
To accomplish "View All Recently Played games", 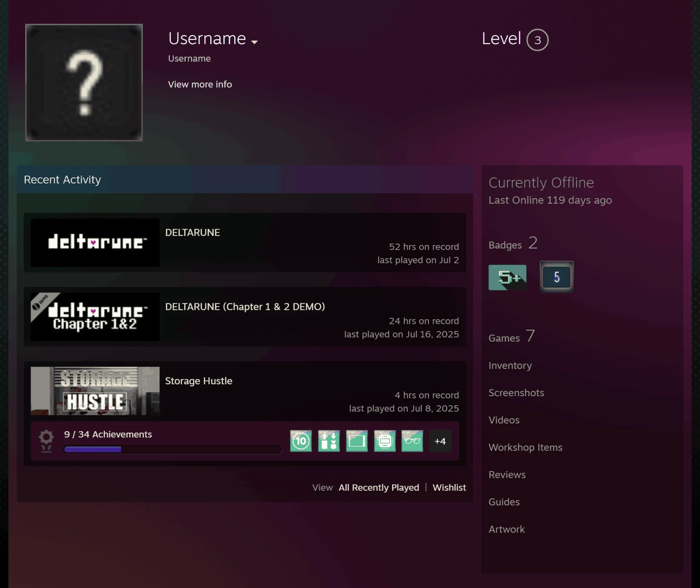I will [x=379, y=487].
